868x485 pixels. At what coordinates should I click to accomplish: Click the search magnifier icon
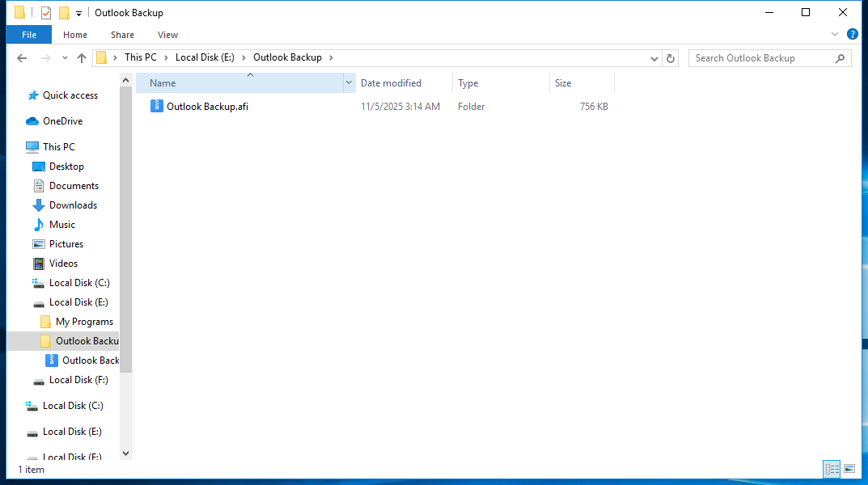(x=840, y=58)
